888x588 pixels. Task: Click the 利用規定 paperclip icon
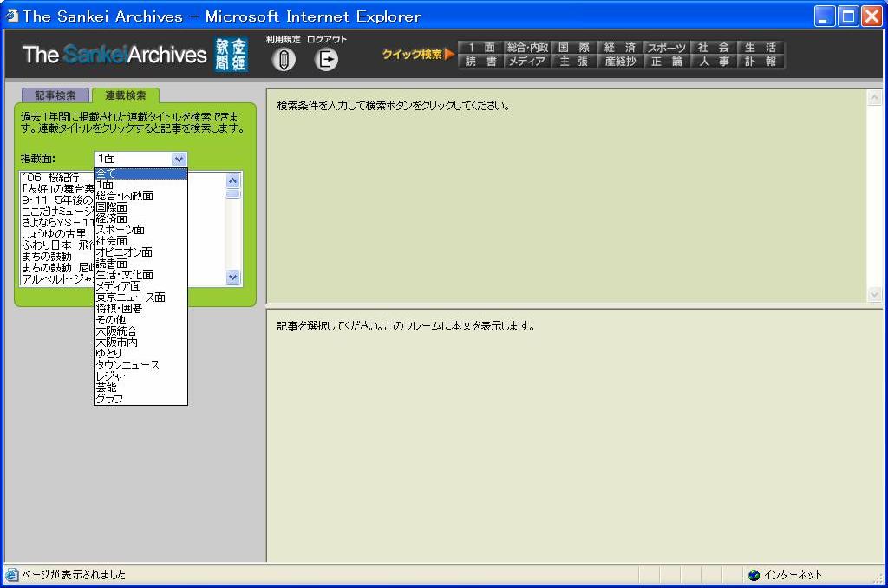click(284, 59)
